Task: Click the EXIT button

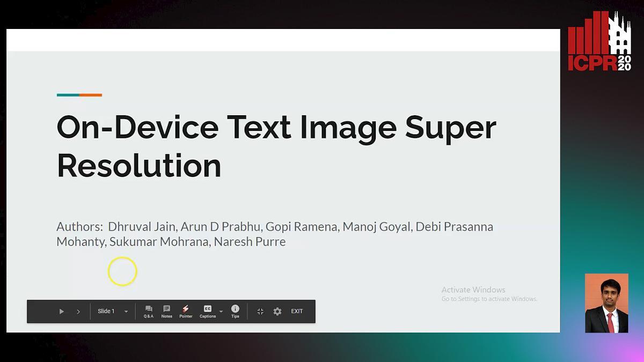Action: pos(297,312)
